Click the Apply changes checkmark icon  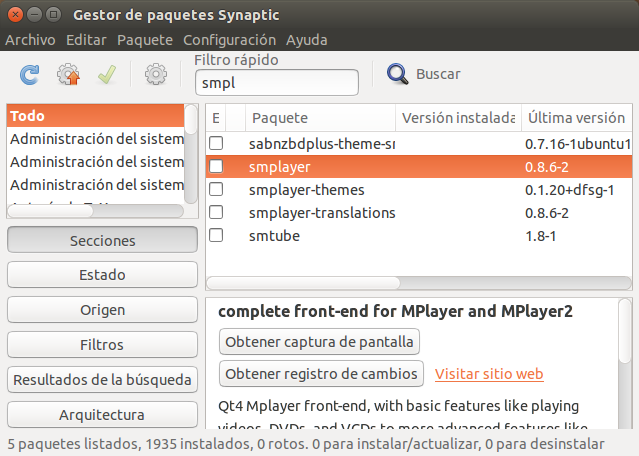tap(107, 75)
